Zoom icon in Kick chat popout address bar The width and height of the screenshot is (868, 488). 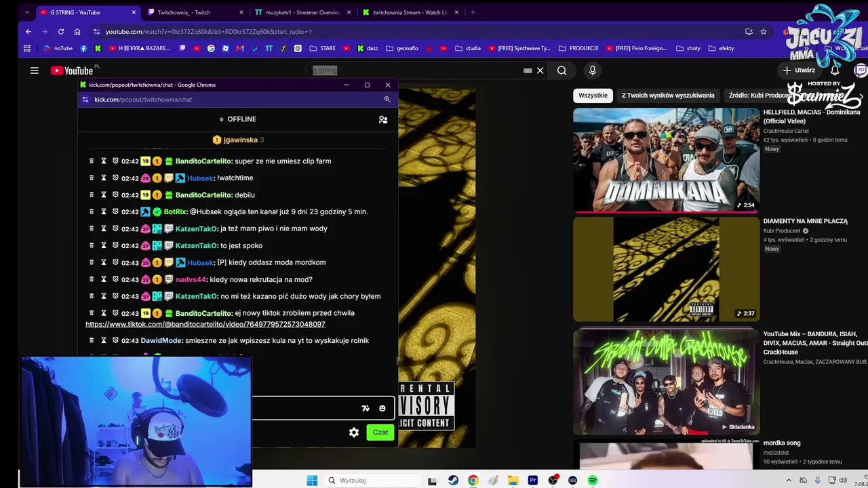(x=387, y=99)
